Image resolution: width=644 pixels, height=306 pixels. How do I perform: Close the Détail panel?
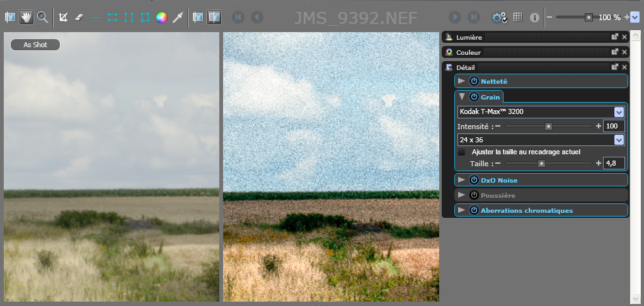624,67
